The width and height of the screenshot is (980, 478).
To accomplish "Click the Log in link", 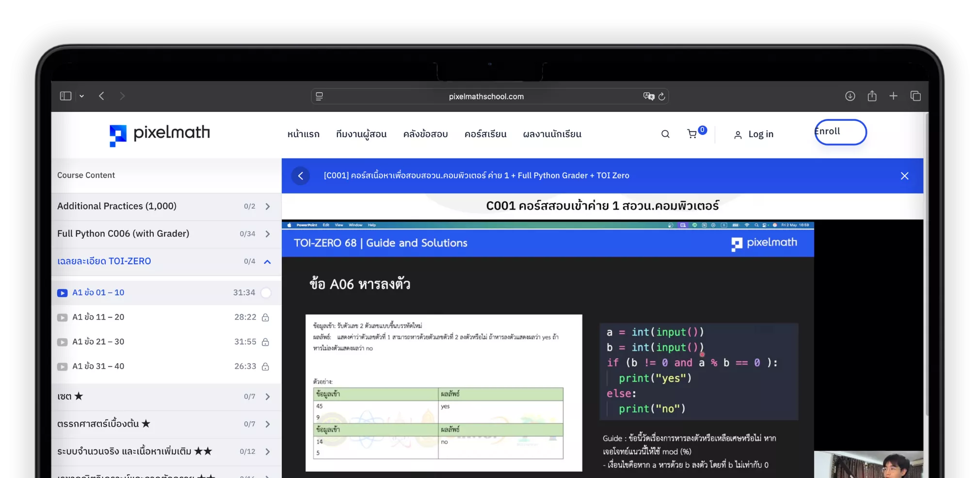I will click(754, 134).
